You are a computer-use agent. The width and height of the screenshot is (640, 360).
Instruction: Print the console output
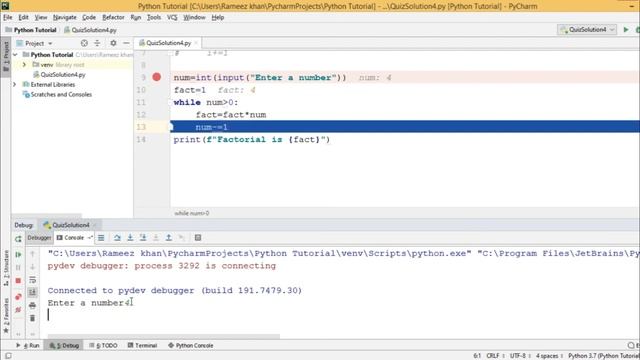pyautogui.click(x=33, y=305)
